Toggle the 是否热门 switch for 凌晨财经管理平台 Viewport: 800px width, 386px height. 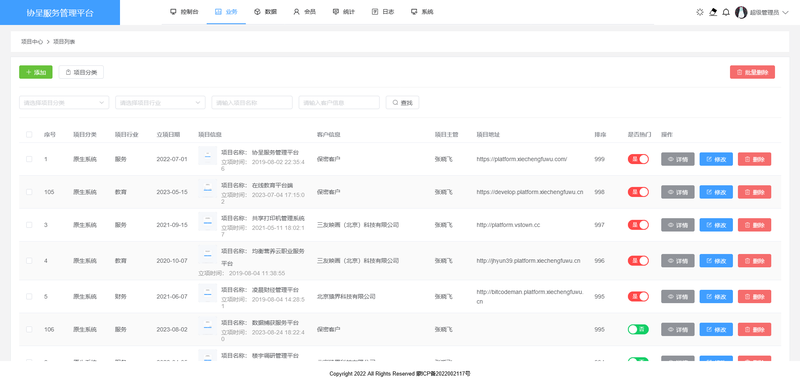click(x=638, y=296)
